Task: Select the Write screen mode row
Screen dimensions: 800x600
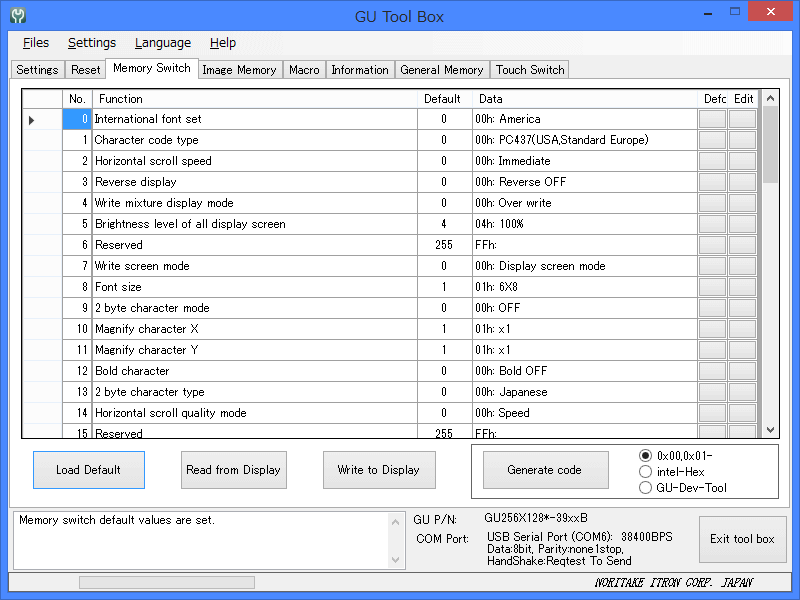Action: point(142,266)
